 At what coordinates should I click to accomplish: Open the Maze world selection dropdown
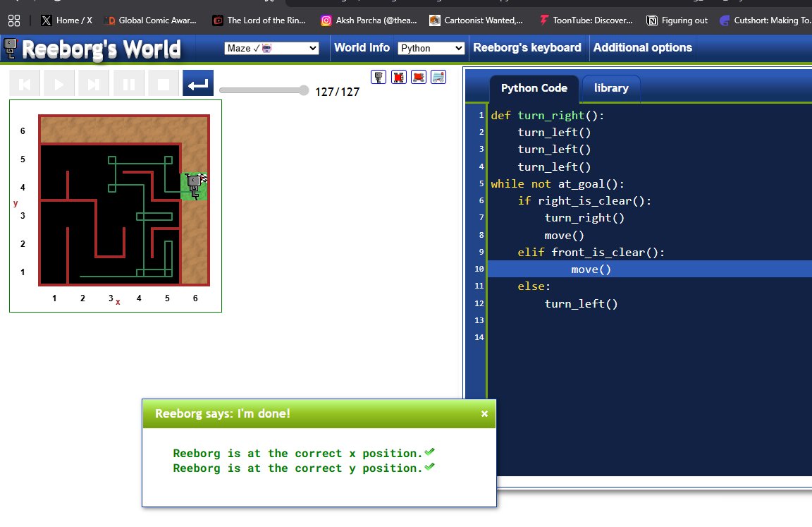click(271, 48)
